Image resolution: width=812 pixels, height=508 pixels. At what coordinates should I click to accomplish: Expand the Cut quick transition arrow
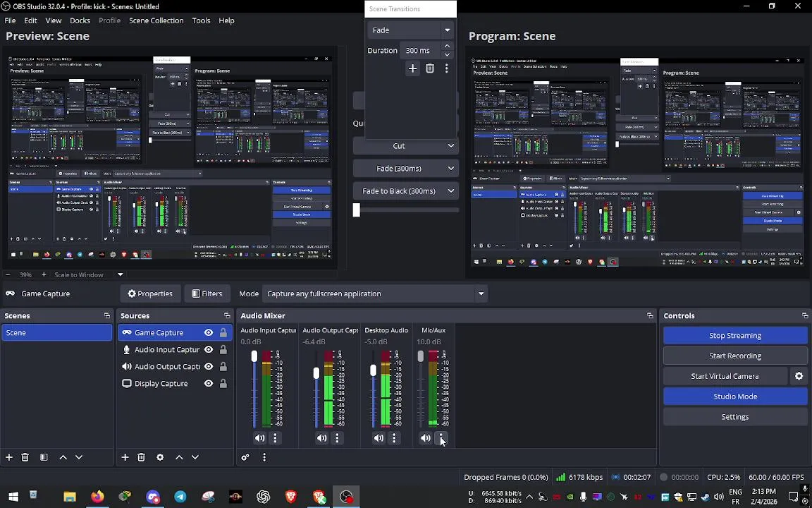tap(450, 146)
